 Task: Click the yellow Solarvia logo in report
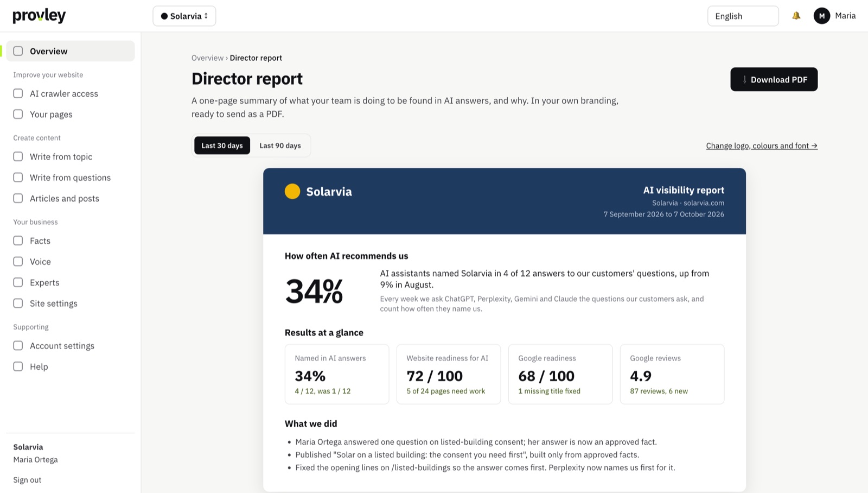(292, 191)
